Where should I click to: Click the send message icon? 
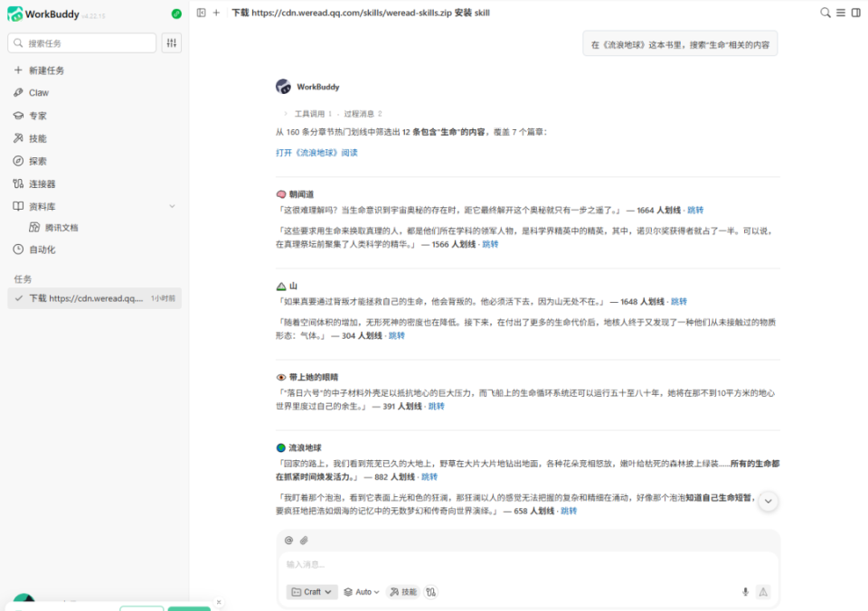(x=763, y=592)
